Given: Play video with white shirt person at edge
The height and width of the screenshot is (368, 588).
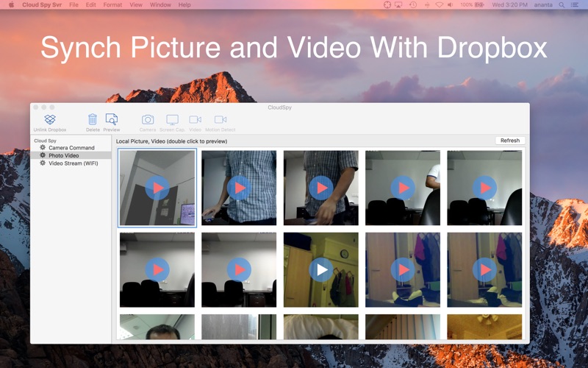Looking at the screenshot, I should pyautogui.click(x=403, y=188).
